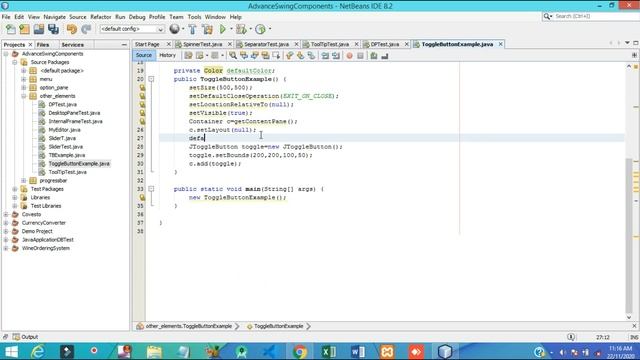
Task: Click the Redo toolbar icon
Action: [x=86, y=29]
